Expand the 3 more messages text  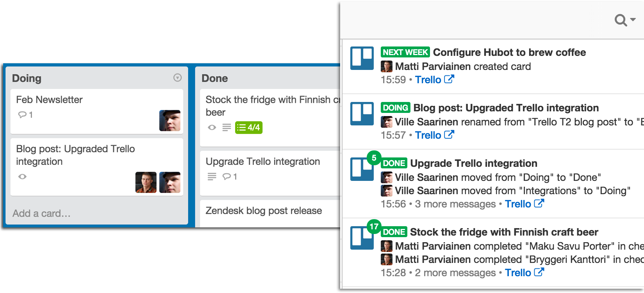click(x=455, y=204)
